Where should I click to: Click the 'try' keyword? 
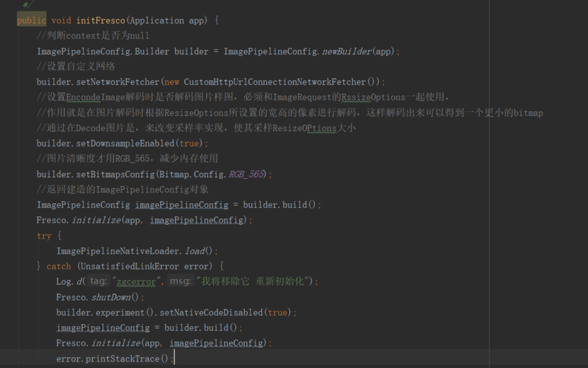tap(44, 236)
